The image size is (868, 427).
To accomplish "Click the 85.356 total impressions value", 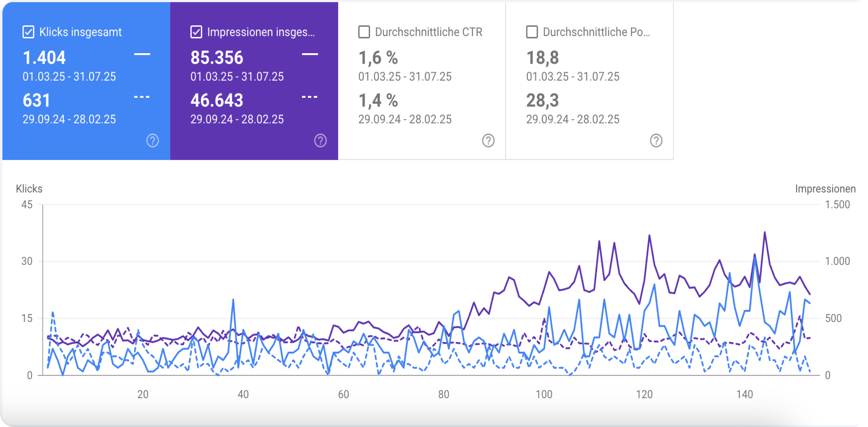I will [217, 57].
